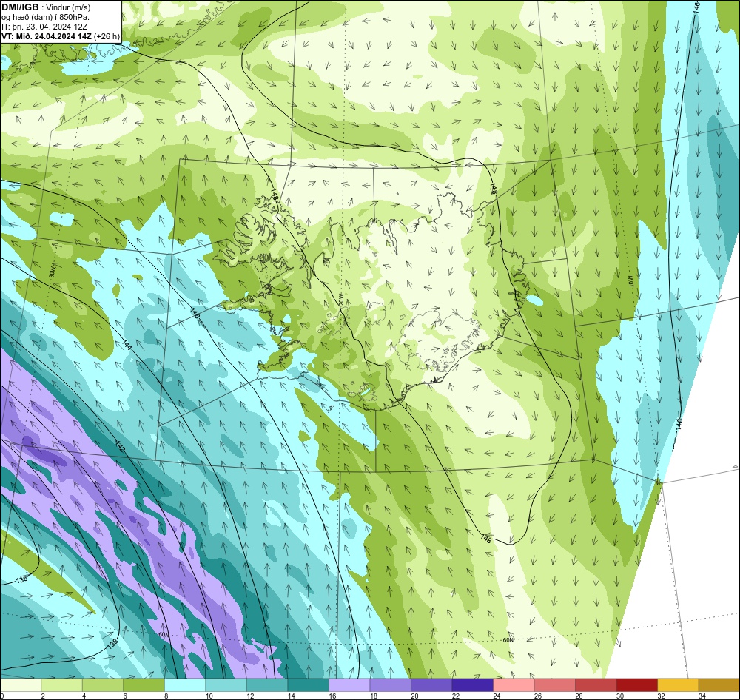Select the light yellow-green 2–4 m/s swatch
Screen dimensions: 740x700
pyautogui.click(x=62, y=685)
